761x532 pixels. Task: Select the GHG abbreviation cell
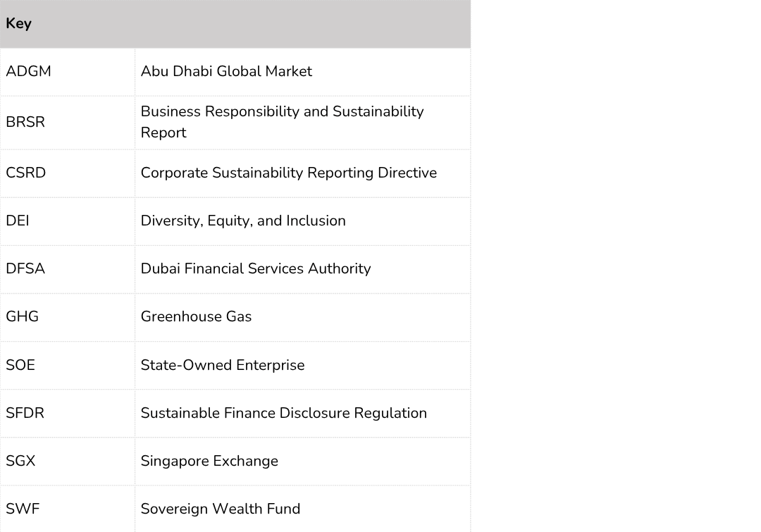tap(68, 318)
